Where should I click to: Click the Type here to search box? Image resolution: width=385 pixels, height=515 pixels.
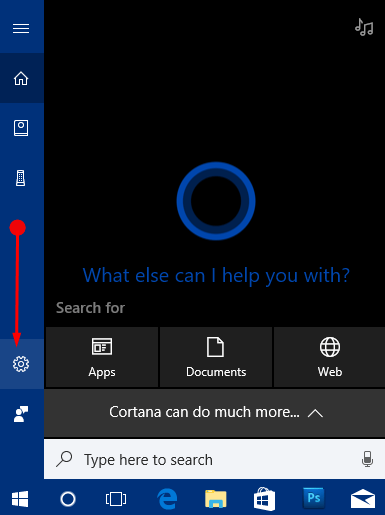click(x=215, y=459)
